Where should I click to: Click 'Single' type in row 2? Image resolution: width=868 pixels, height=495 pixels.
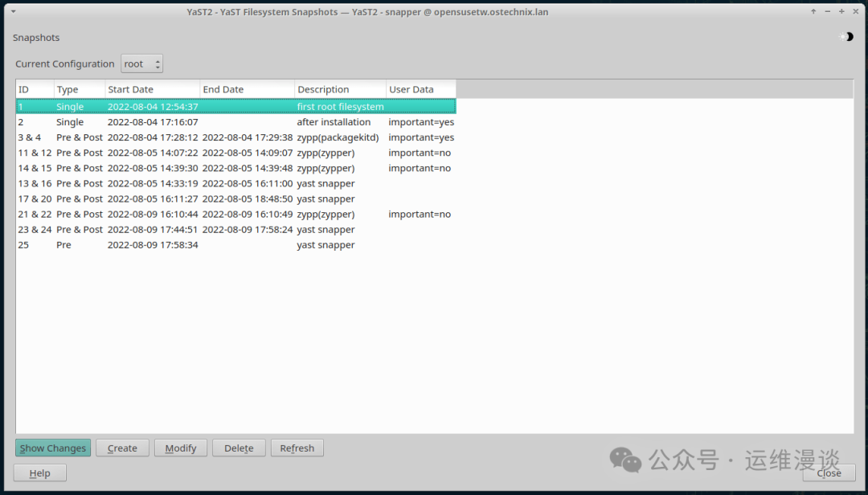70,122
